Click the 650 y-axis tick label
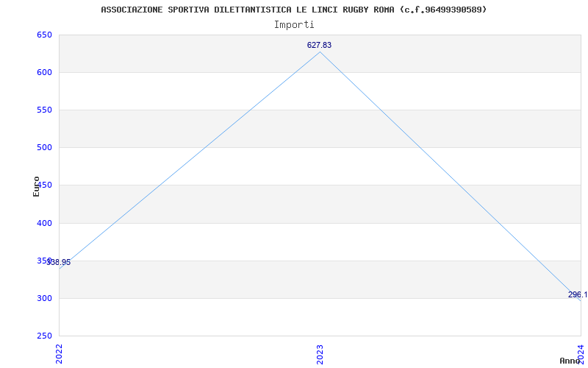588x368 pixels. pyautogui.click(x=44, y=35)
